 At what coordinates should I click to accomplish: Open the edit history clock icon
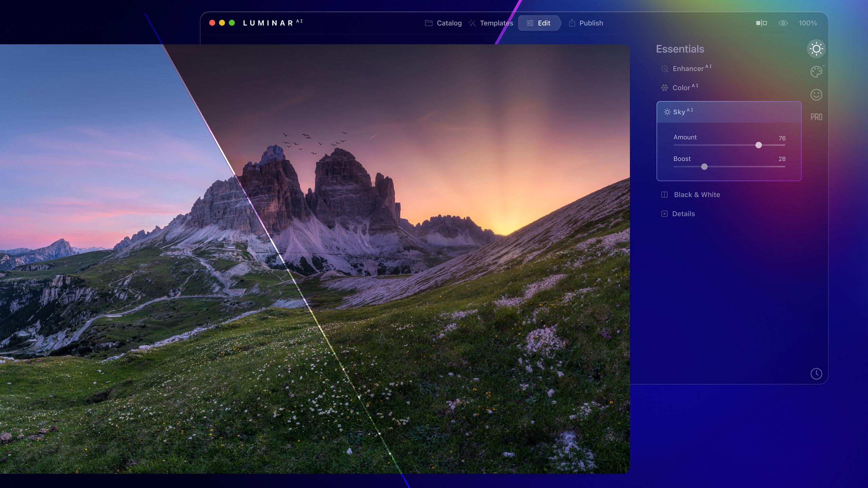point(816,373)
